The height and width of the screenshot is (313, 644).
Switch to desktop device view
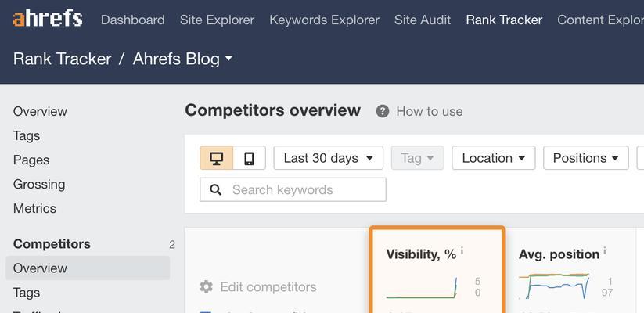[x=217, y=158]
